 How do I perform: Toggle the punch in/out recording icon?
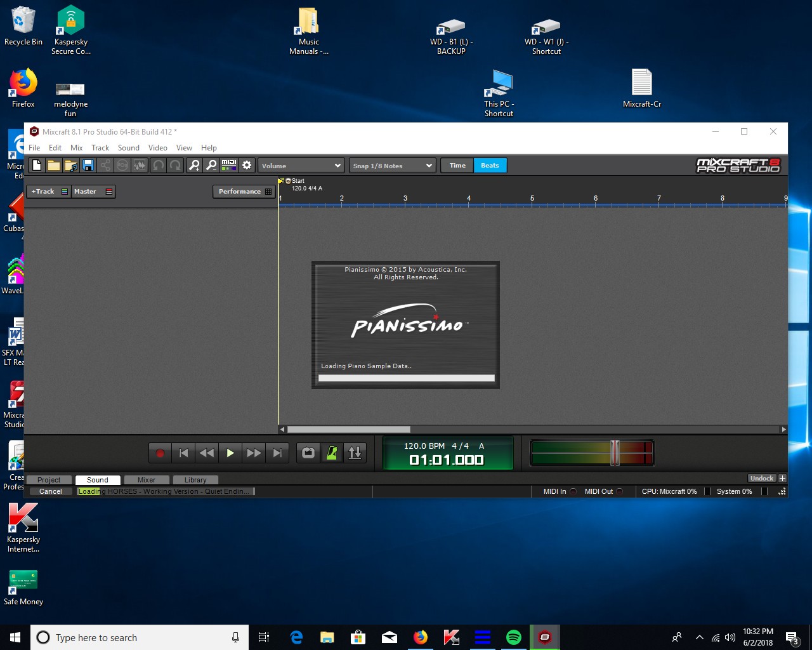[355, 453]
